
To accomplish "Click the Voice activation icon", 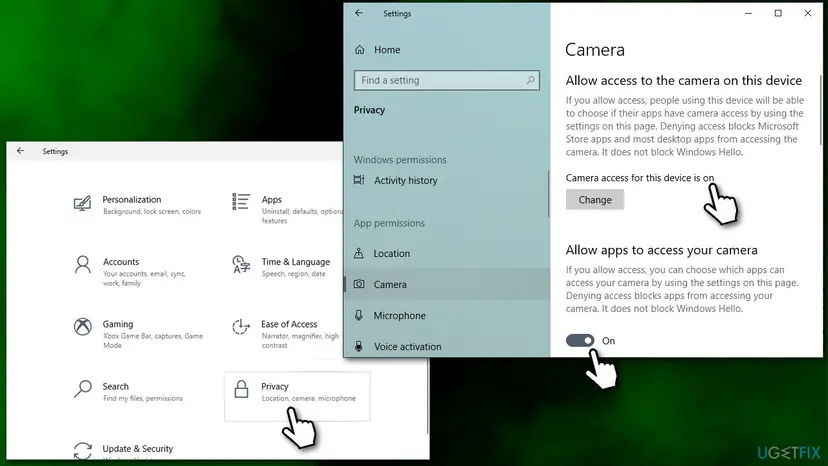I will [359, 346].
